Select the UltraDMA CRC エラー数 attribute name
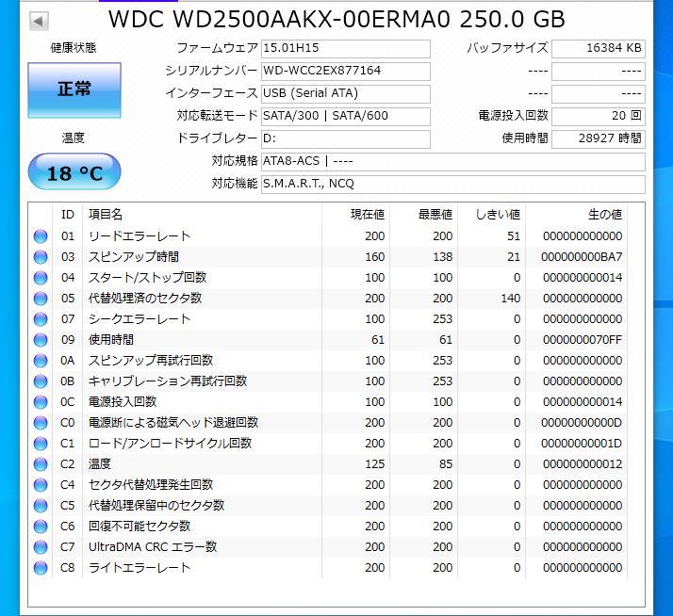 [153, 547]
